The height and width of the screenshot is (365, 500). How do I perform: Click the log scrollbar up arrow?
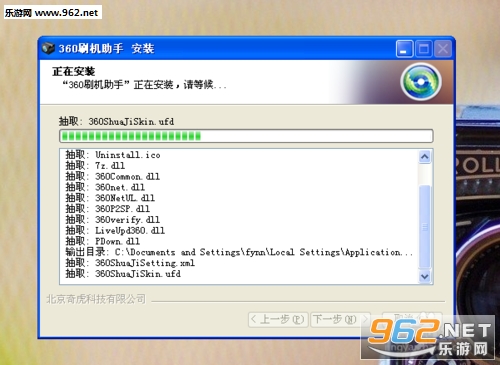(425, 157)
